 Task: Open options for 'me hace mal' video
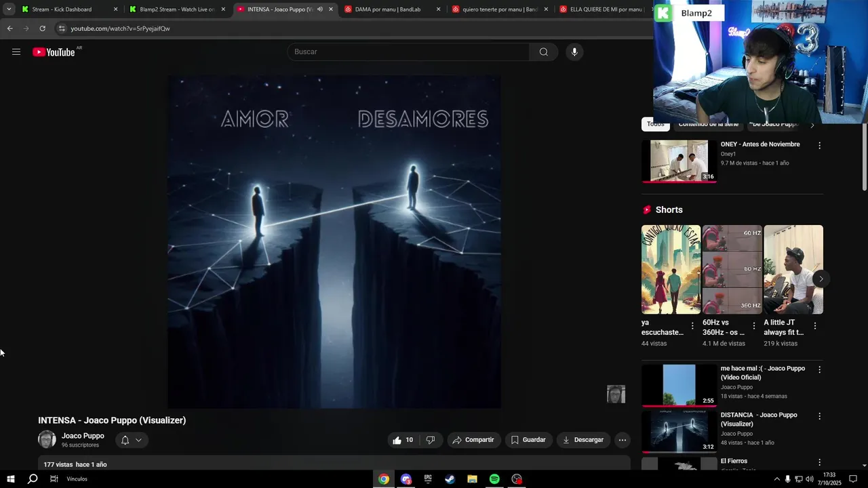[819, 370]
